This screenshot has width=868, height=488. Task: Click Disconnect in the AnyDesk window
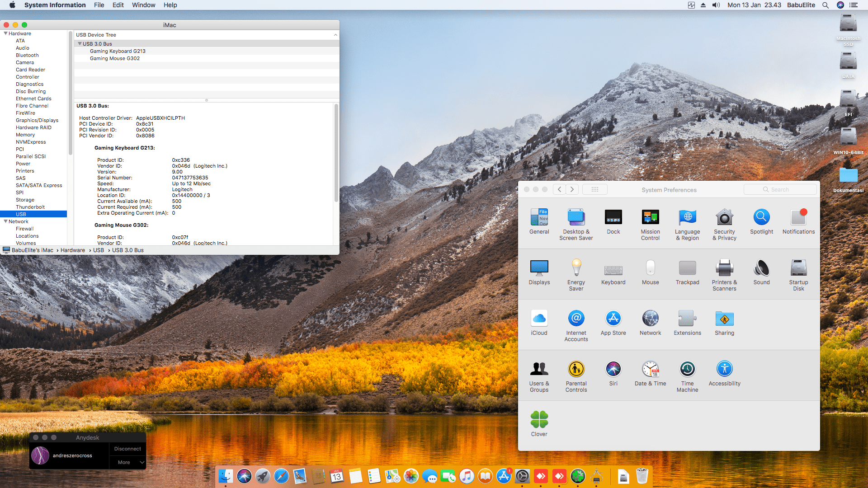(127, 449)
